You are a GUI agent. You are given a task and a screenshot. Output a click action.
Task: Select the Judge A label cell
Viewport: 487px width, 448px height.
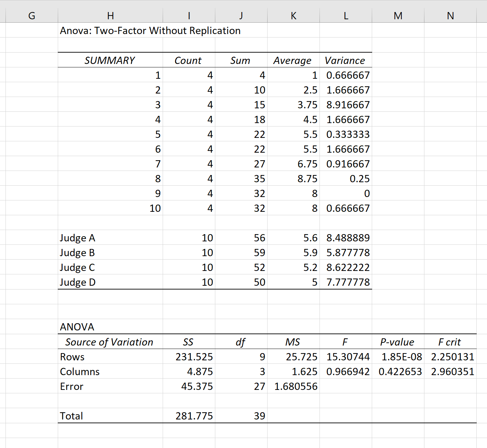pos(110,238)
